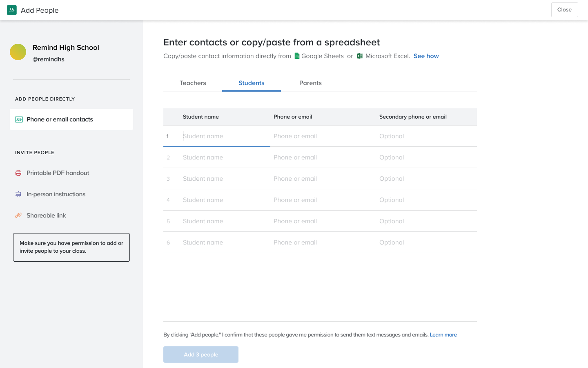
Task: Click the @remindhs handle
Action: click(x=49, y=59)
